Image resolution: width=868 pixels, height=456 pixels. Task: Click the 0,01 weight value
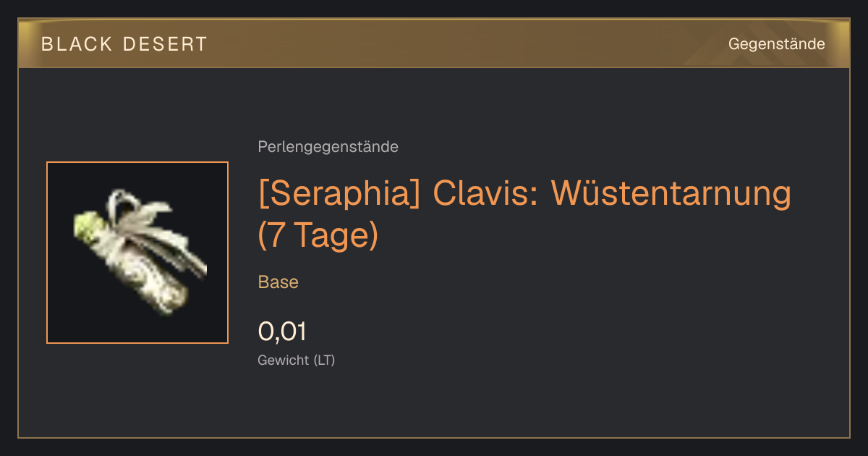[282, 332]
